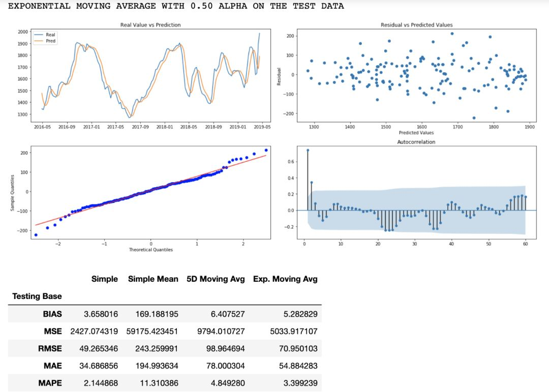549x392 pixels.
Task: Click the 'Residual vs Predicted Values' plot title
Action: [x=417, y=25]
